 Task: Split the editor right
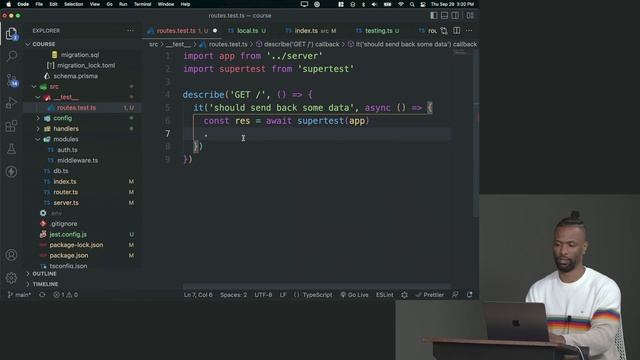(x=457, y=31)
